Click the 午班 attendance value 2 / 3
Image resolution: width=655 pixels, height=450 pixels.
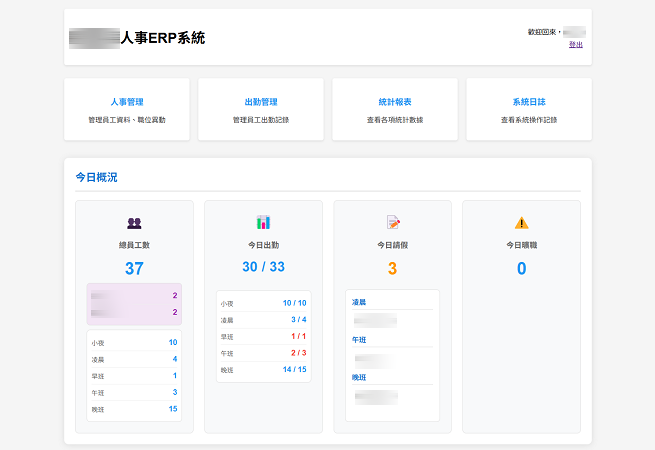pyautogui.click(x=299, y=353)
